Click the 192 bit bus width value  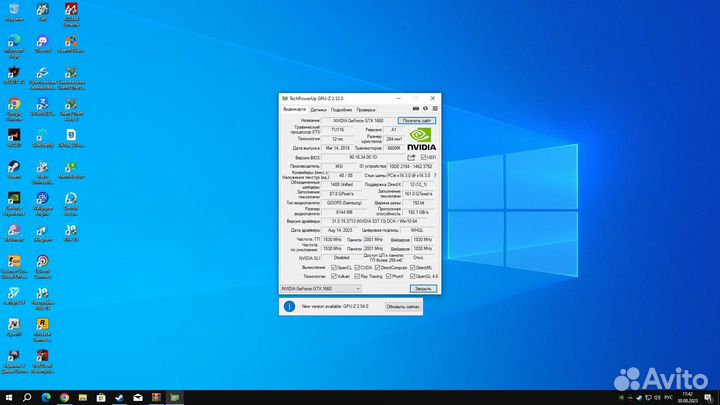click(x=418, y=203)
